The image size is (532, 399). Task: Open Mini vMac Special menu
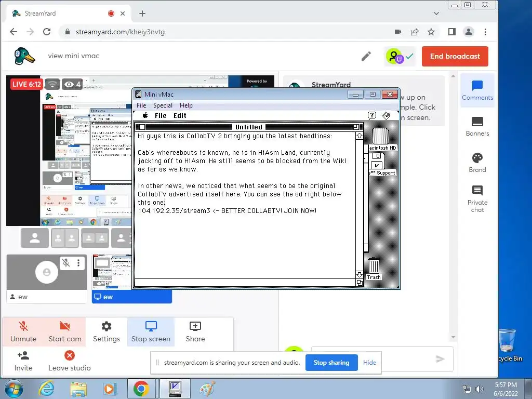tap(163, 105)
